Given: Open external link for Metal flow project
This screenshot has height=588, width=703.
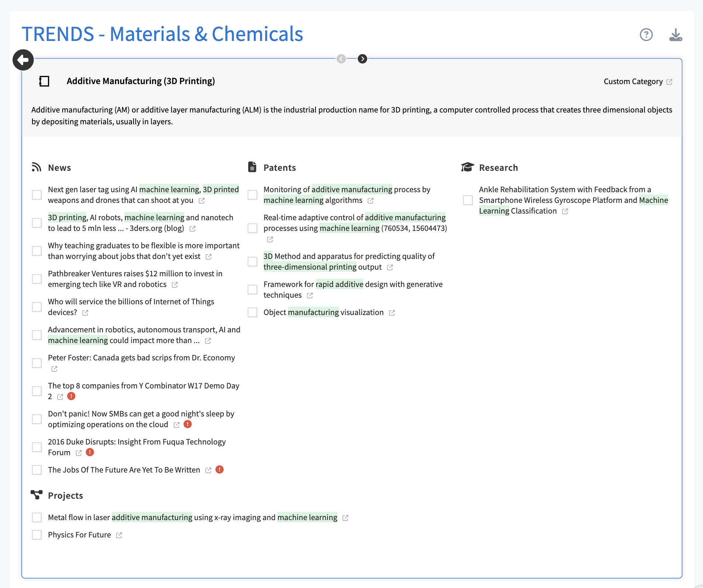Looking at the screenshot, I should tap(346, 518).
